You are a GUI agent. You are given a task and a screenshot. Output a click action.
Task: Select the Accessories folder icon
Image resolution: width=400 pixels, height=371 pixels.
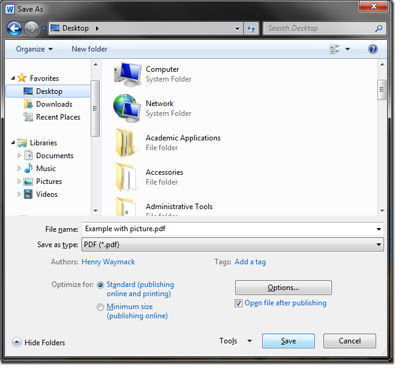(126, 177)
